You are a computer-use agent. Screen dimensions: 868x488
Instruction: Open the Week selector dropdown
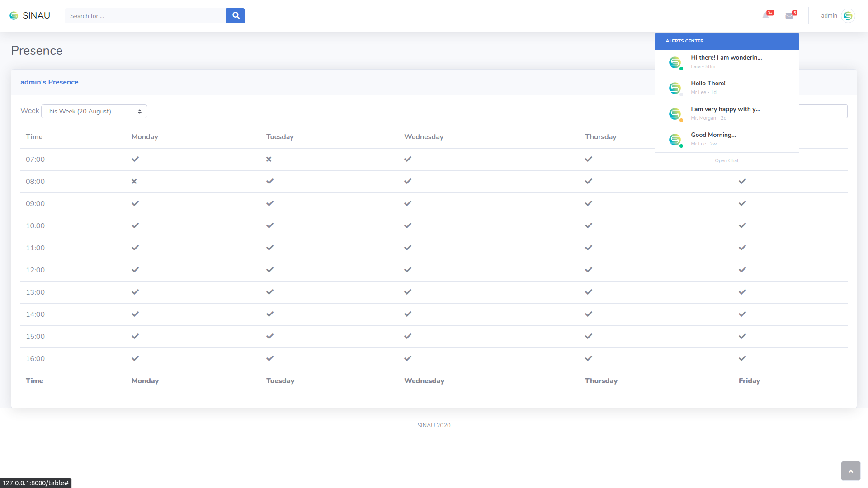(94, 111)
